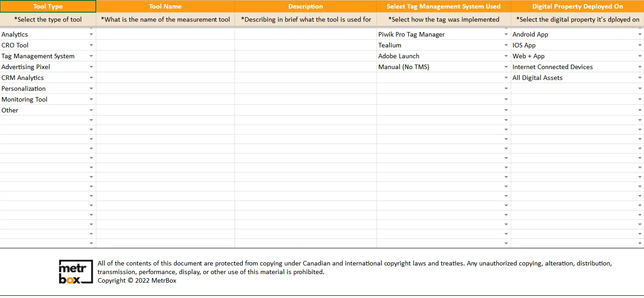Open dropdown arrow in Tag Management System cell

pyautogui.click(x=91, y=56)
